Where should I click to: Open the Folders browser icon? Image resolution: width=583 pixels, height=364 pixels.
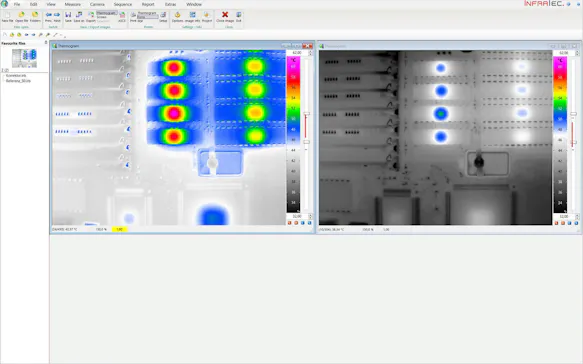click(35, 17)
